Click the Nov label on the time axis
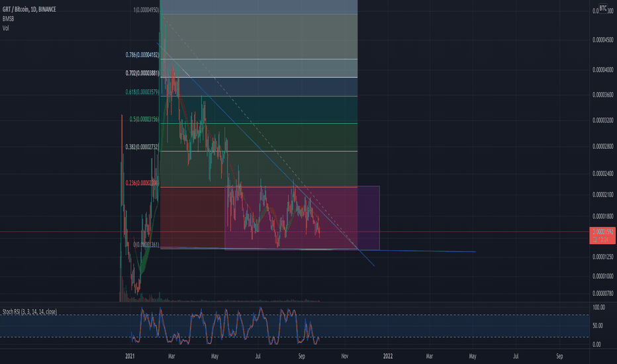617x364 pixels. tap(345, 356)
